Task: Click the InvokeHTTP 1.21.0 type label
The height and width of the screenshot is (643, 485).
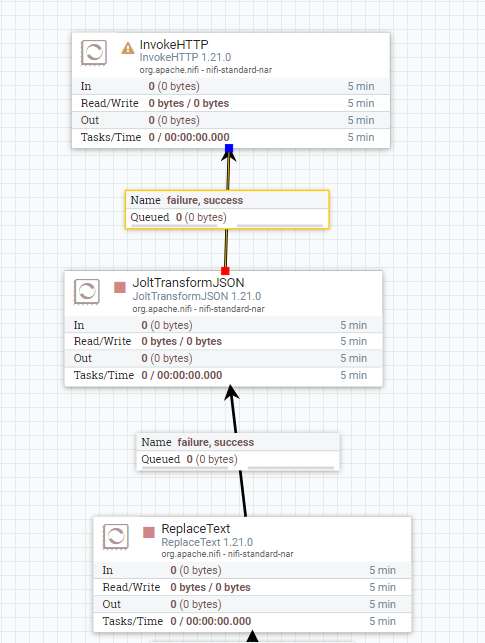Action: click(x=185, y=57)
